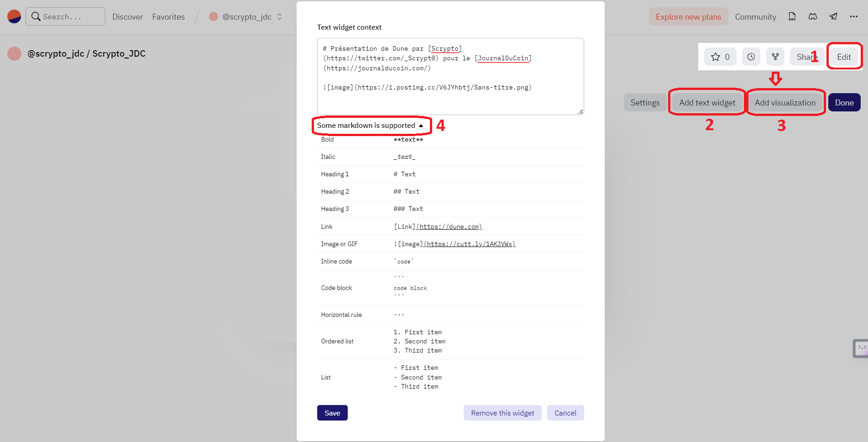The height and width of the screenshot is (442, 868).
Task: Click the '**text**' bold example
Action: click(408, 140)
